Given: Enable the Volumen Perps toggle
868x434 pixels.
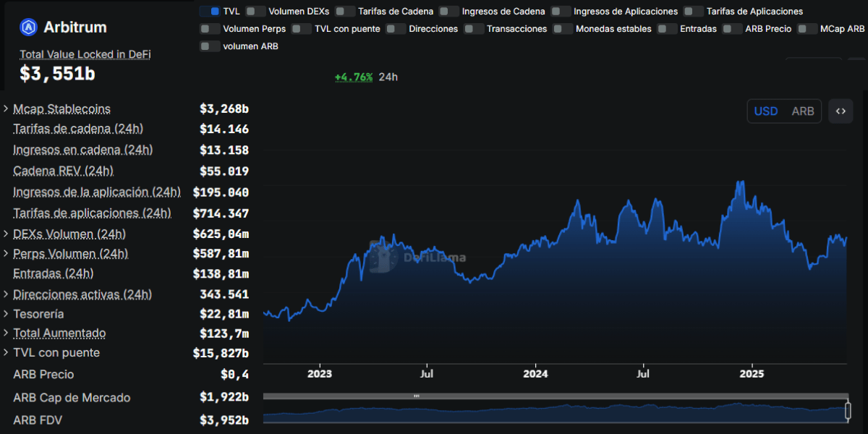Looking at the screenshot, I should point(210,29).
